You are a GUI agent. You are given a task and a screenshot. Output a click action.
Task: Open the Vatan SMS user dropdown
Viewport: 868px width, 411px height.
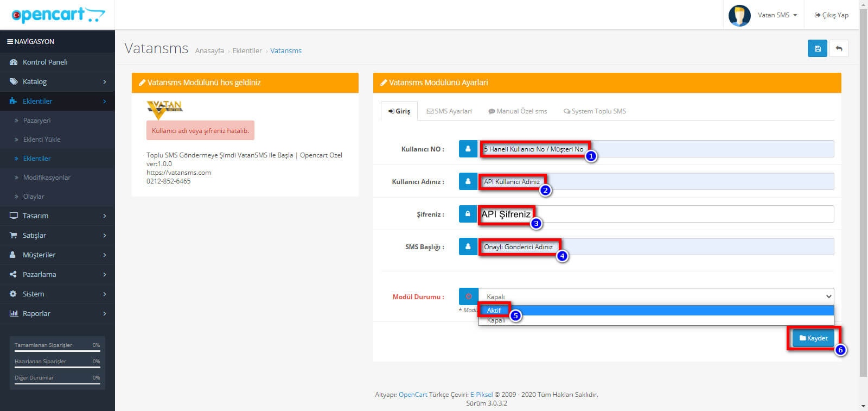pos(777,15)
